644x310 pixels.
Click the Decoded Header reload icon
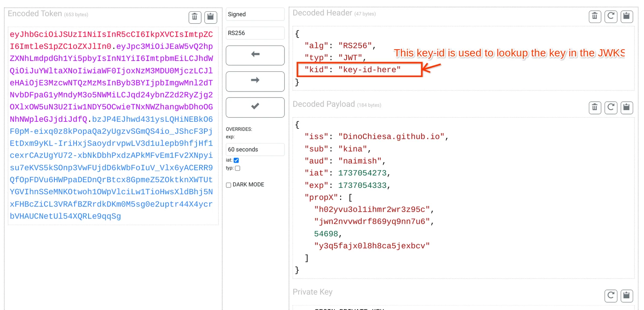click(x=611, y=16)
